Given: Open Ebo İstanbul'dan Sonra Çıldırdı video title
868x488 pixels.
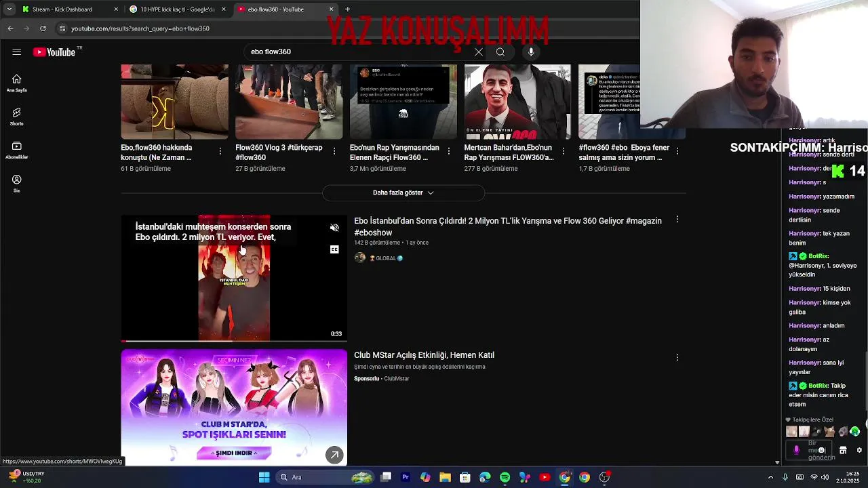Looking at the screenshot, I should point(508,226).
